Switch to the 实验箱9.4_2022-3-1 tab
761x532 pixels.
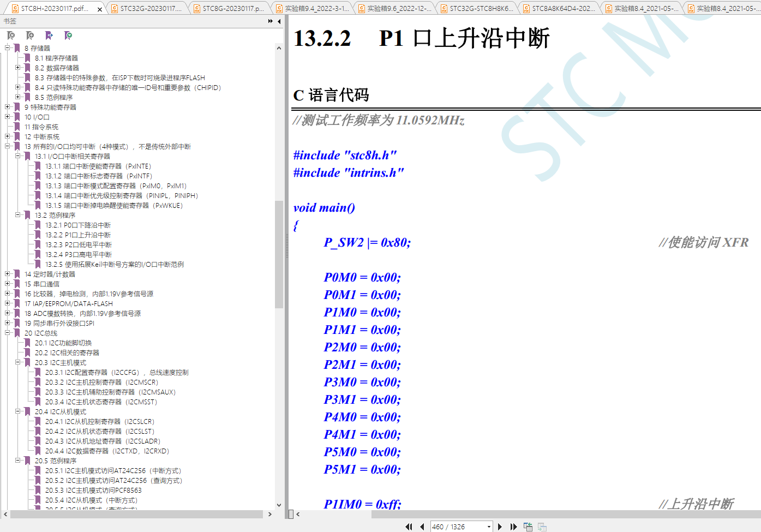click(312, 9)
